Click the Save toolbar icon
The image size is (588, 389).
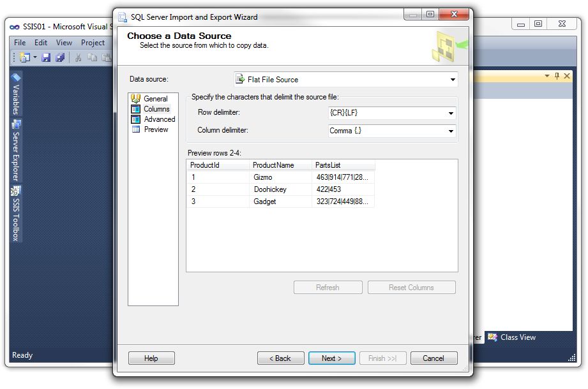coord(46,57)
